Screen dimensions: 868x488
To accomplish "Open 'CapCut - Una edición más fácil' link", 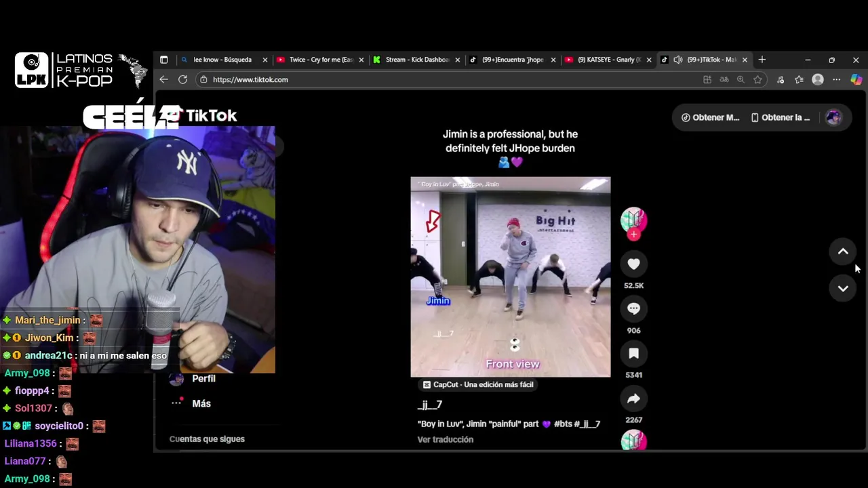I will 478,384.
